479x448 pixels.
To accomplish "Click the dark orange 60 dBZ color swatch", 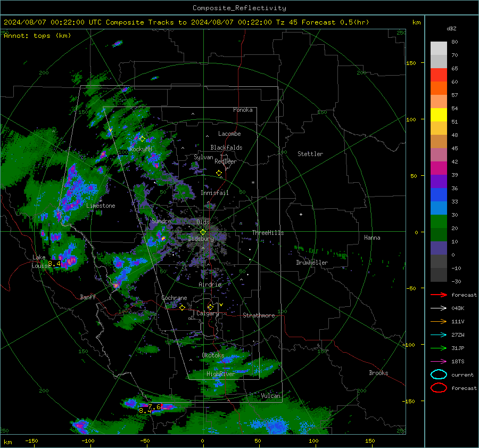I will pos(439,88).
